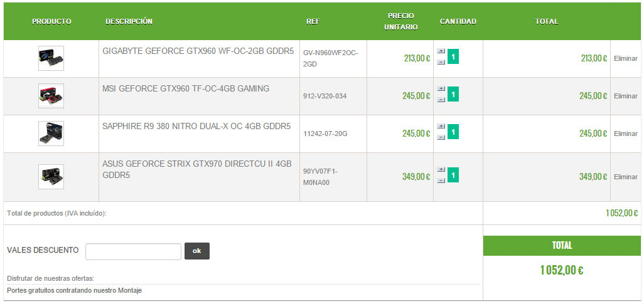Click the VALES DESCUENTO label
This screenshot has height=304, width=644.
pyautogui.click(x=43, y=250)
